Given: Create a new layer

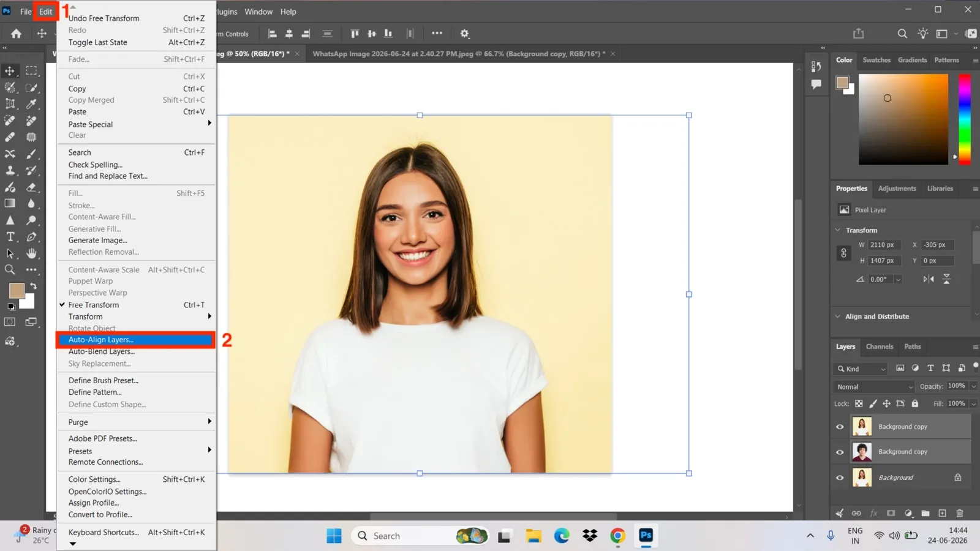Looking at the screenshot, I should (x=943, y=513).
